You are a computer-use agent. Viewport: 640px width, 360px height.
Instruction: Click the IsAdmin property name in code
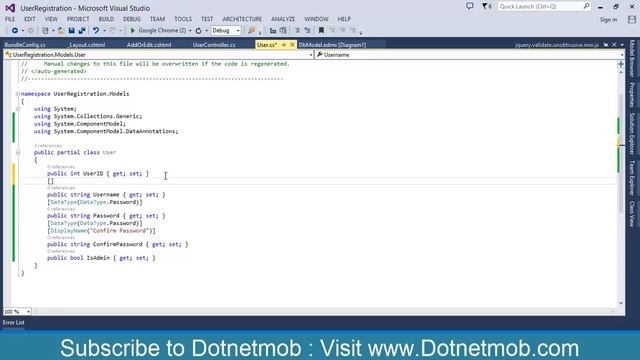click(x=98, y=258)
